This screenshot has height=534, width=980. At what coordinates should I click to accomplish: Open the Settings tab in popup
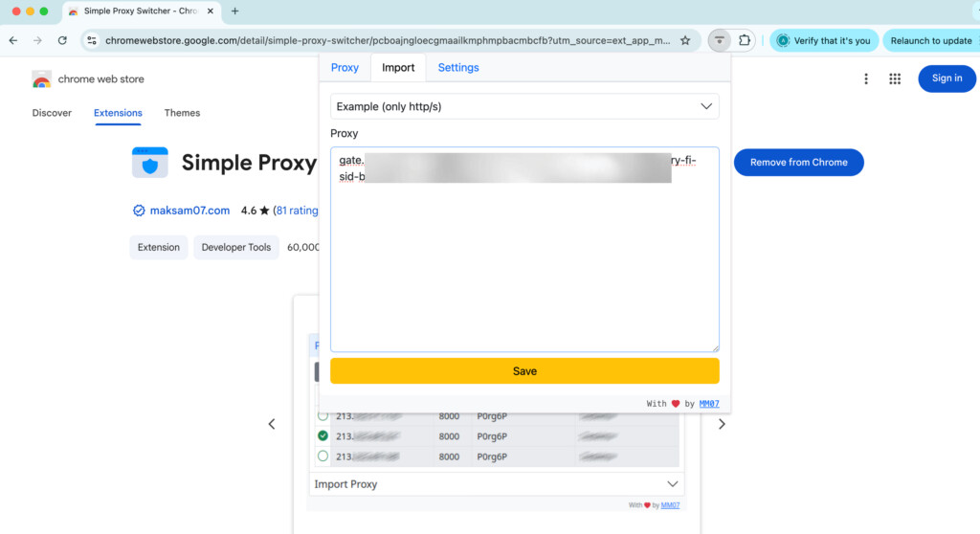pyautogui.click(x=458, y=68)
